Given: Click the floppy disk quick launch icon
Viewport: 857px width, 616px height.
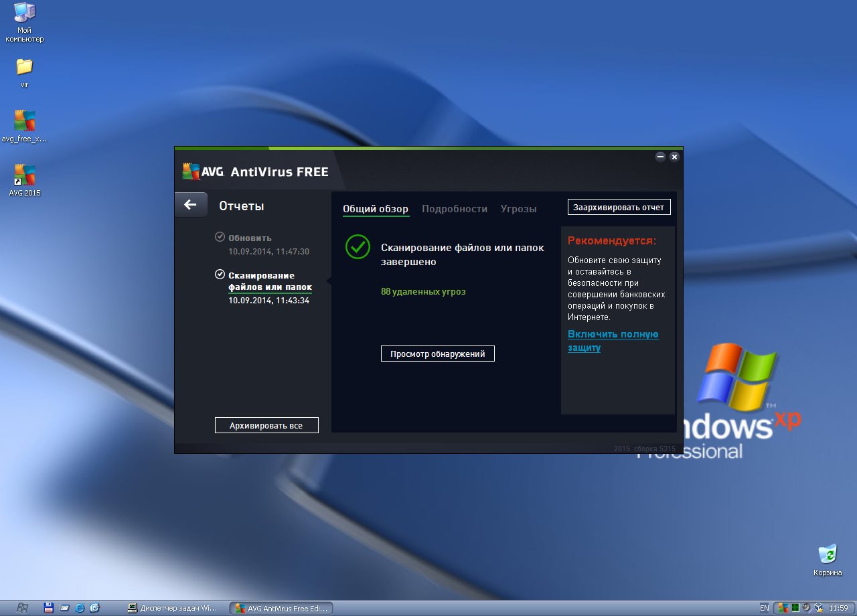Looking at the screenshot, I should (49, 608).
